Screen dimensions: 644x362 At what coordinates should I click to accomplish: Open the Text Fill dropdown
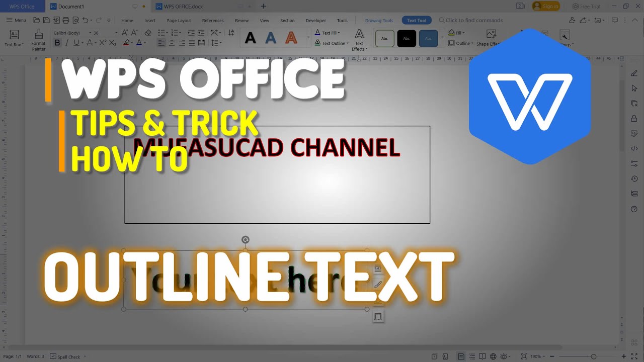328,33
